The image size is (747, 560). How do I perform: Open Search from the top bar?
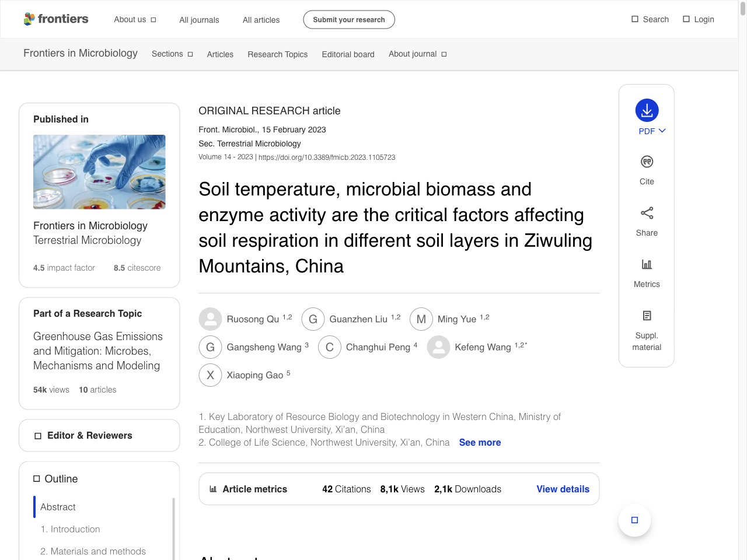coord(634,19)
